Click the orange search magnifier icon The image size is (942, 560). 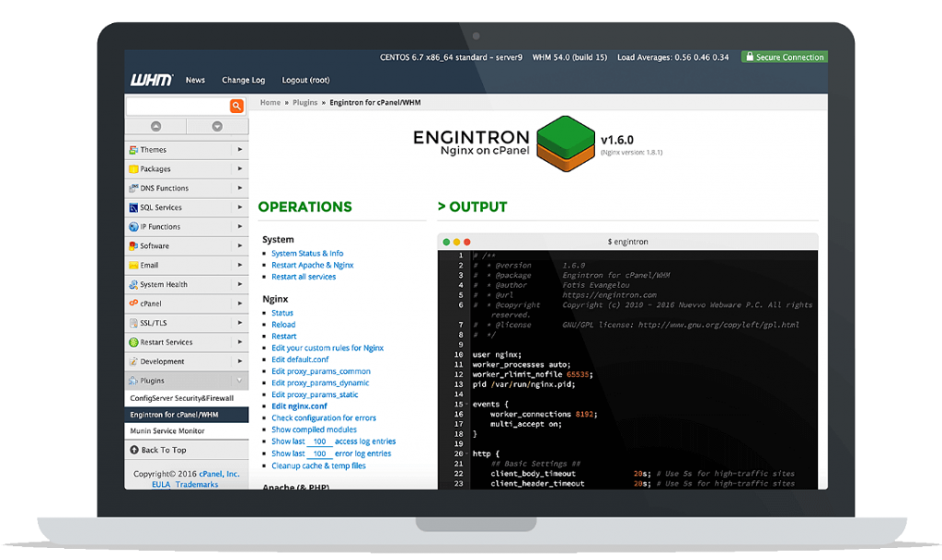coord(236,106)
